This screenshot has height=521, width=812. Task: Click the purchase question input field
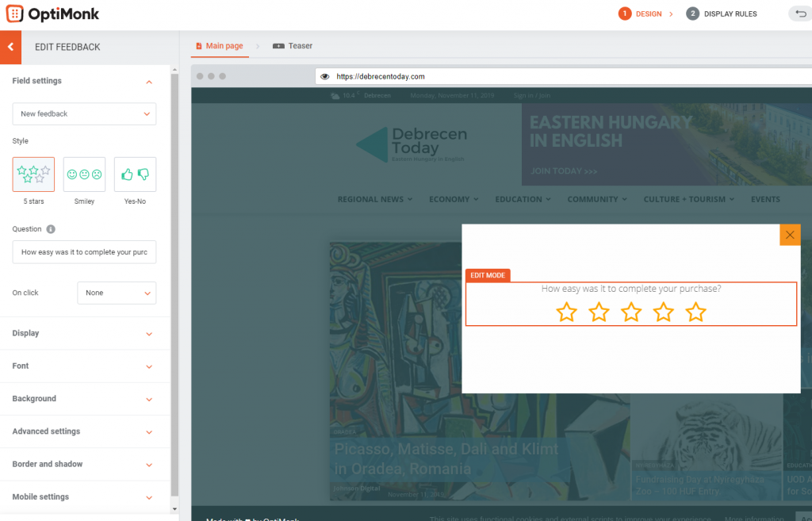coord(83,252)
